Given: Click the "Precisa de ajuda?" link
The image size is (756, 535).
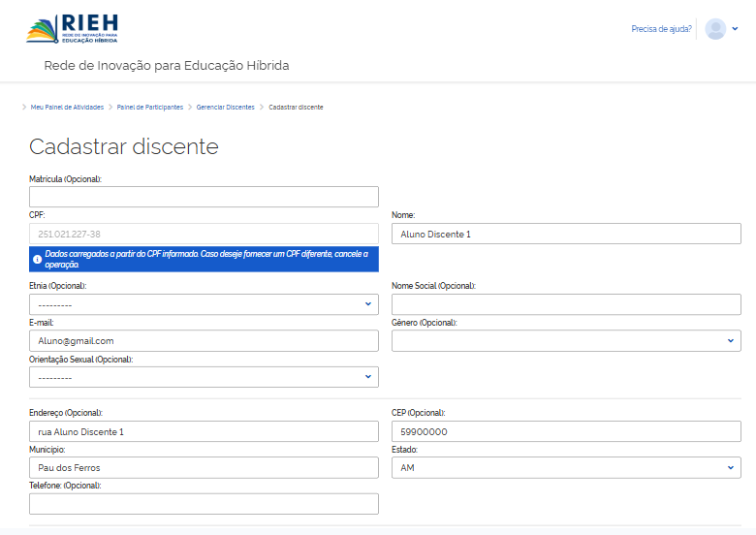Looking at the screenshot, I should (x=661, y=29).
